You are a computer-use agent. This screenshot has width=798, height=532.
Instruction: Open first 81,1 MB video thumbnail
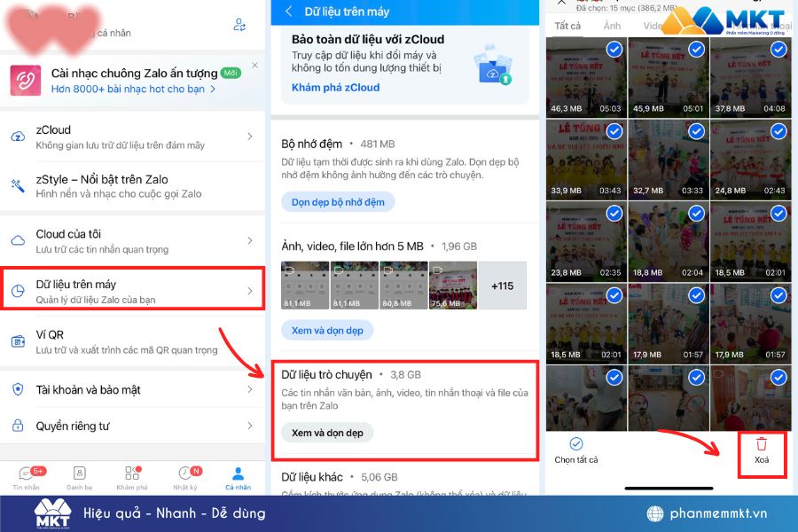click(x=305, y=286)
